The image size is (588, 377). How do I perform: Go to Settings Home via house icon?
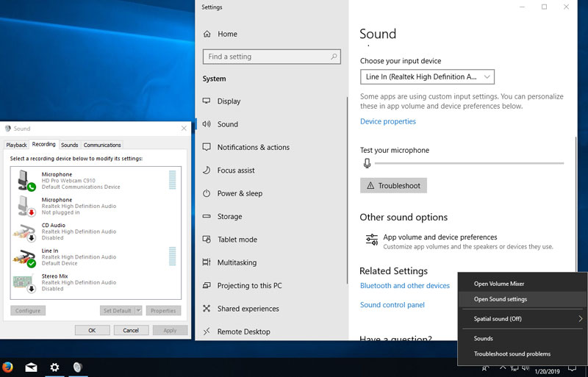(x=207, y=34)
